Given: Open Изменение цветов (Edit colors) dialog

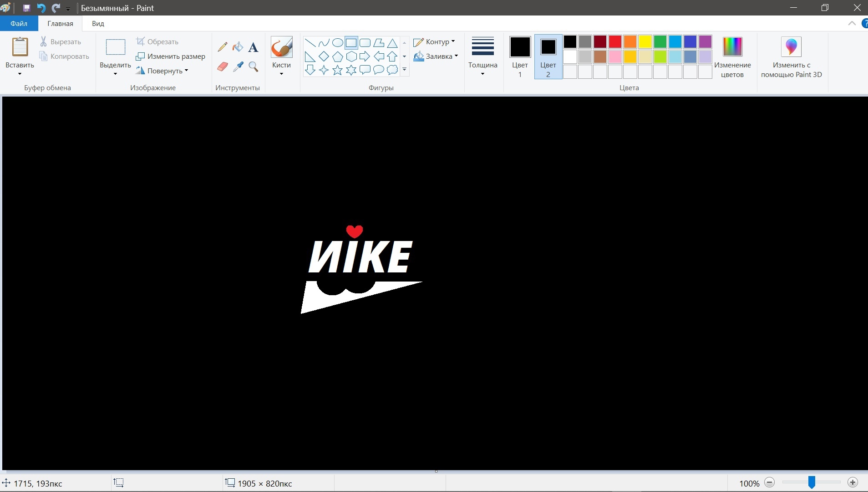Looking at the screenshot, I should (x=732, y=57).
